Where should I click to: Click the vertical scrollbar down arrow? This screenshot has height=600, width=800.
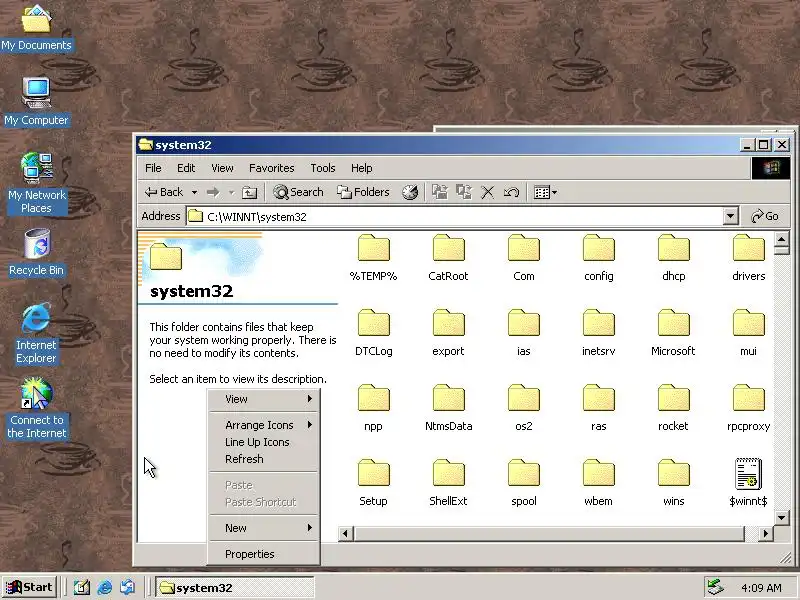coord(782,518)
